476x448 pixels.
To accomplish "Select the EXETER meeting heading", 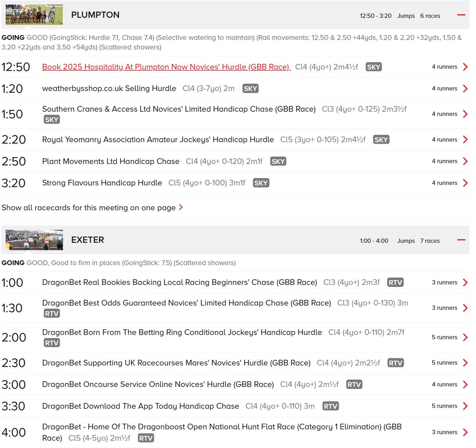I will (x=88, y=240).
